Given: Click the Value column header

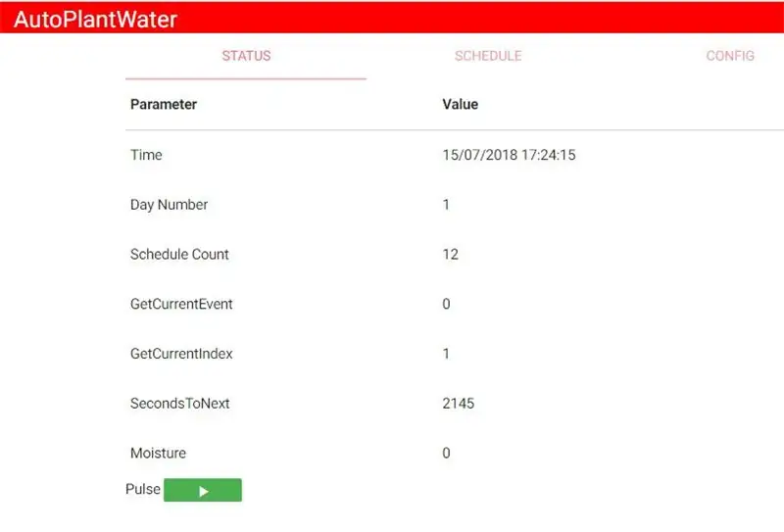Looking at the screenshot, I should [x=460, y=104].
